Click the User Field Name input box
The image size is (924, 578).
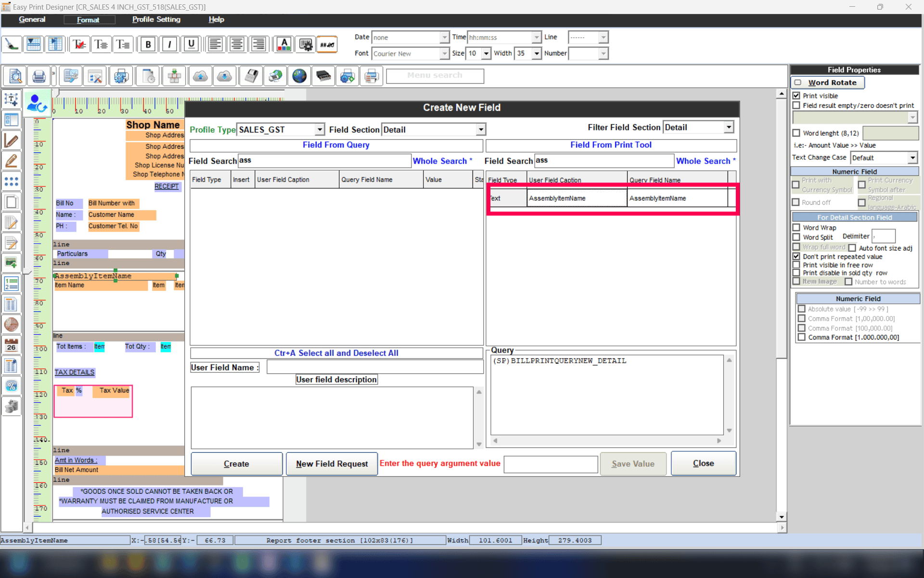tap(374, 368)
